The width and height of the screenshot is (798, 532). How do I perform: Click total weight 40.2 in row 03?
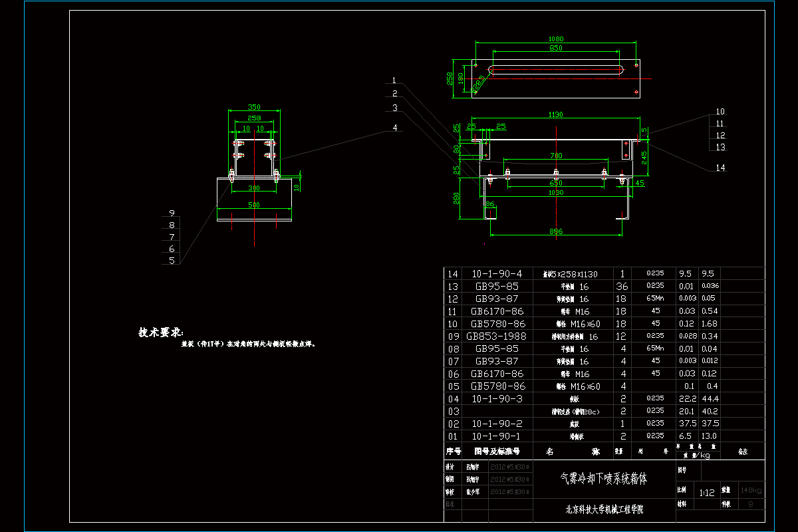[710, 411]
